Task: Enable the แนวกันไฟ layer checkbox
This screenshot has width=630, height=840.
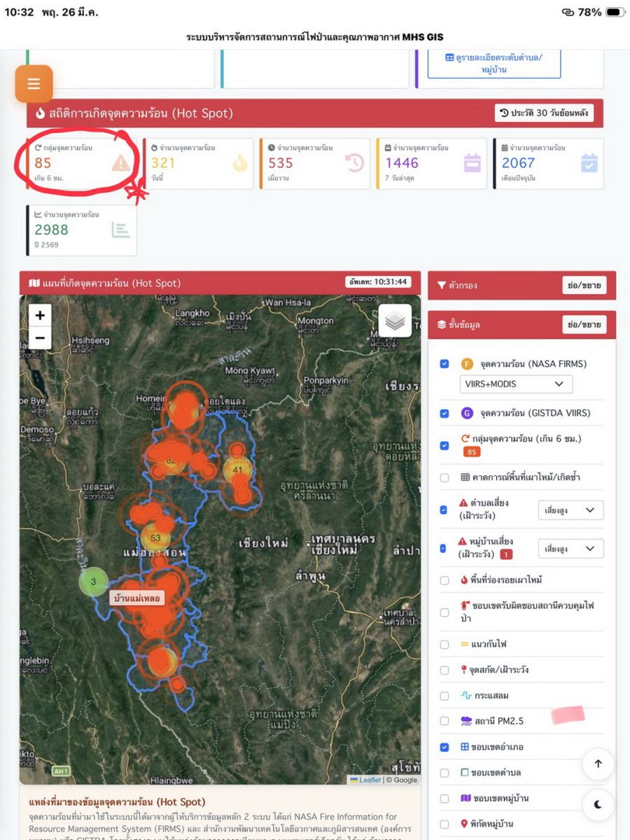Action: [x=444, y=644]
